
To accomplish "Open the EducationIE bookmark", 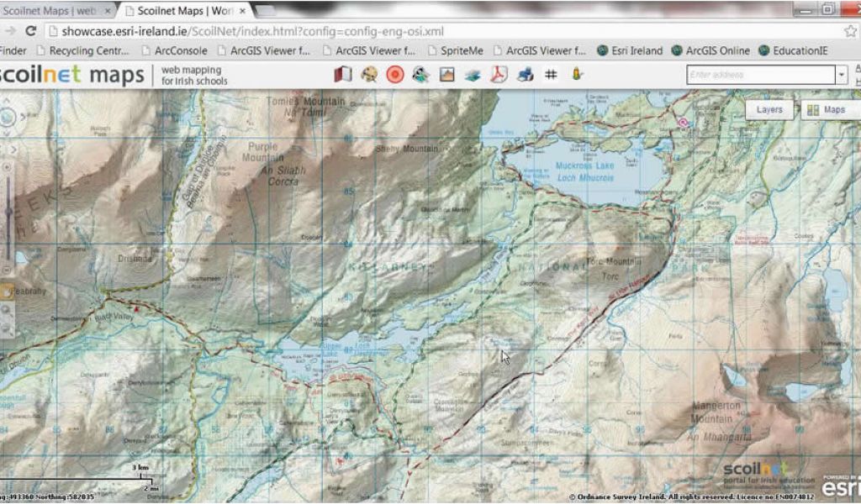I will 793,50.
